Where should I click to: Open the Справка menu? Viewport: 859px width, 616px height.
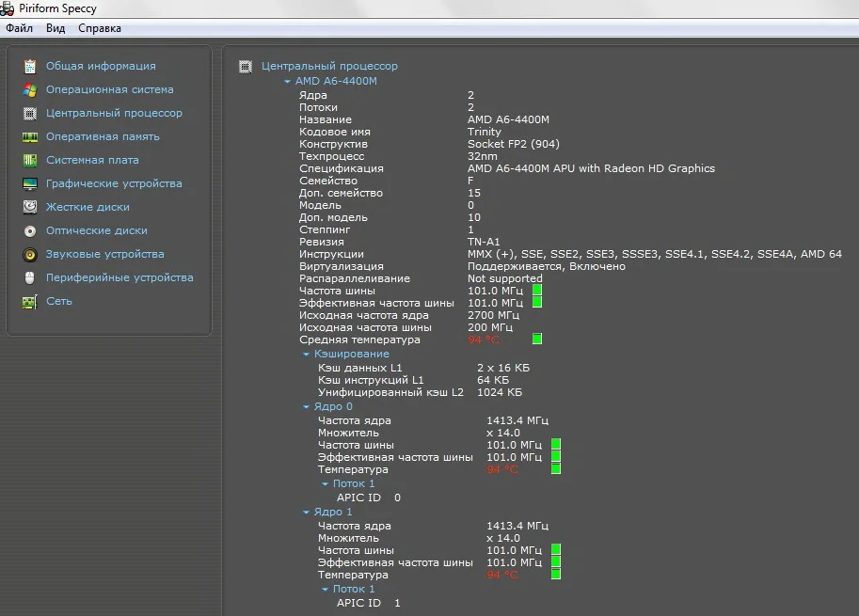point(100,28)
